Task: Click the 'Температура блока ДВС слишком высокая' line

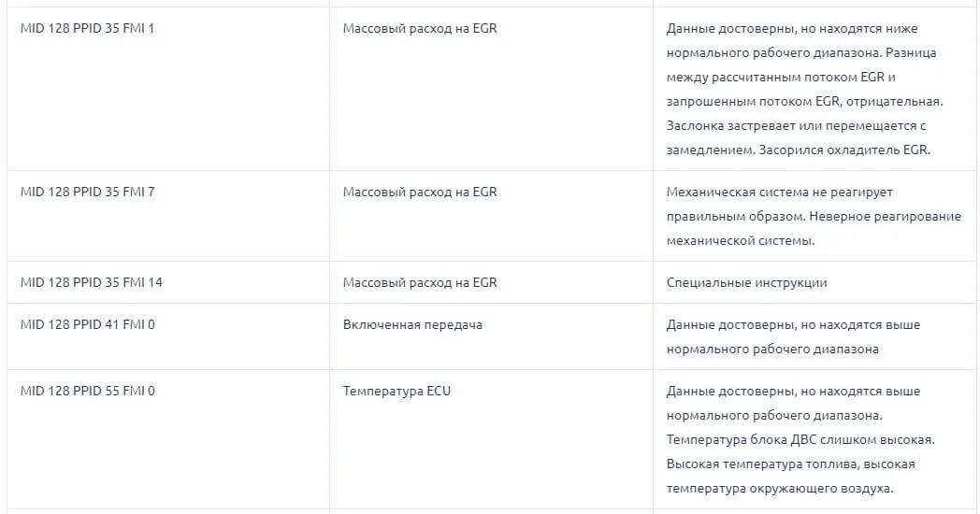Action: click(x=800, y=439)
